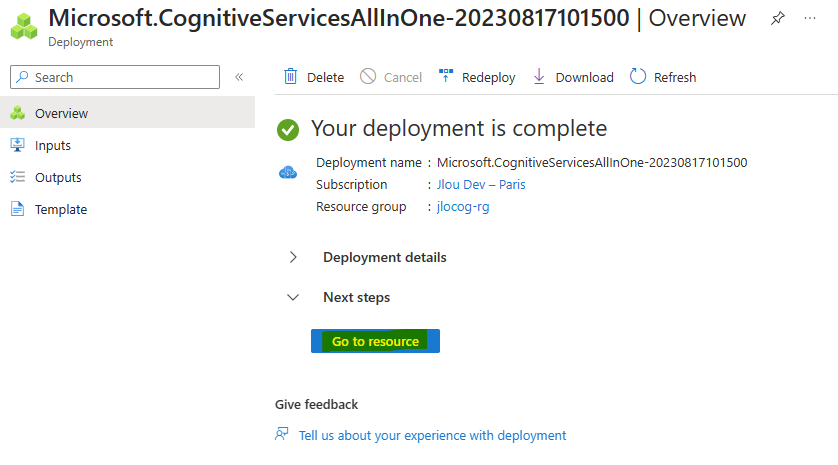Click the page title Microsoft.CognitiveServicesAllInOne
This screenshot has width=838, height=465.
pos(339,18)
